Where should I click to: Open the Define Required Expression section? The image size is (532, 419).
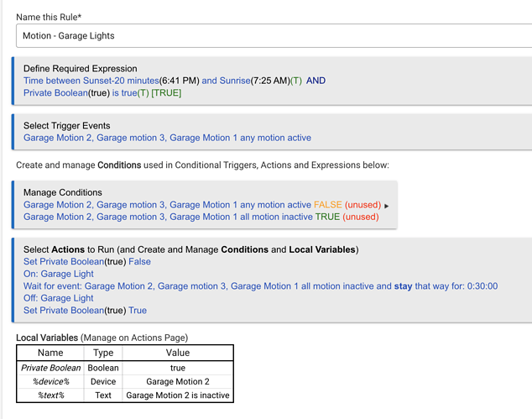pyautogui.click(x=80, y=69)
